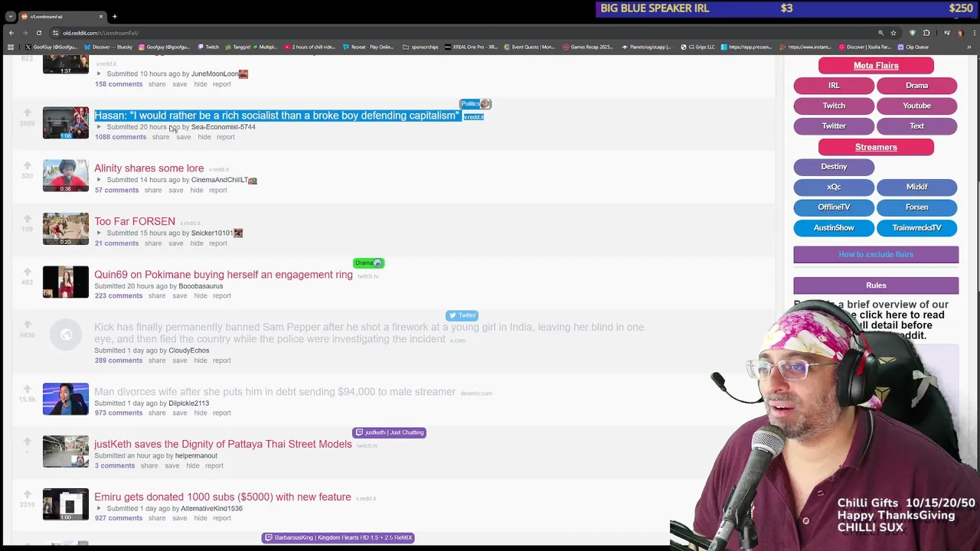Open the Games Recap 2025 bookmark

pyautogui.click(x=588, y=47)
